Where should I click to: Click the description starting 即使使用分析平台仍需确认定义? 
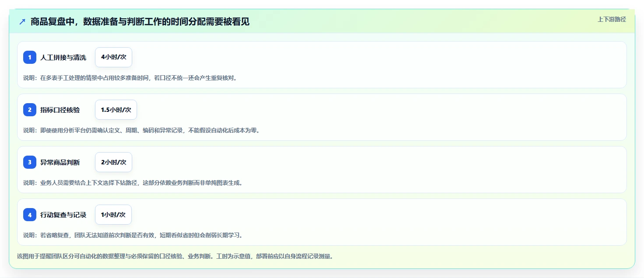coord(141,130)
